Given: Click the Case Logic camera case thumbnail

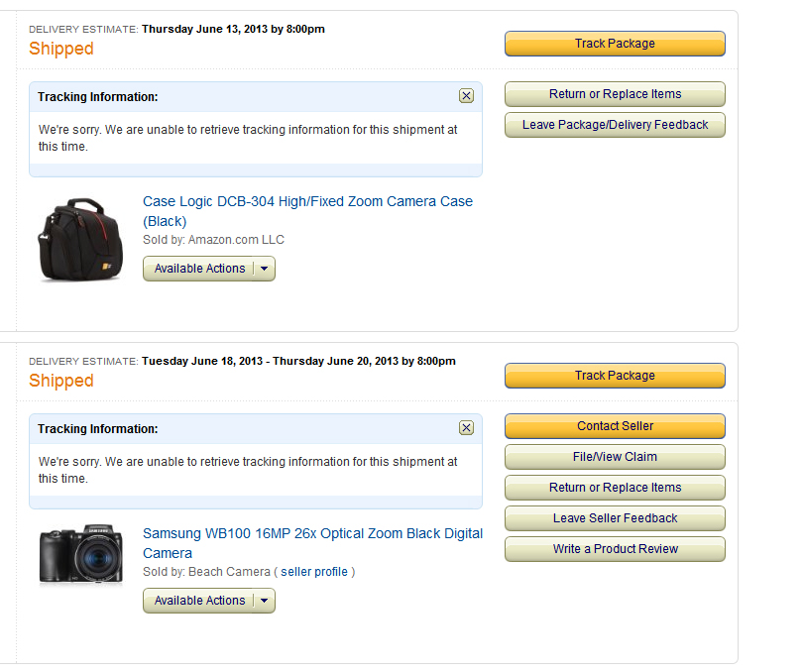Looking at the screenshot, I should [80, 240].
